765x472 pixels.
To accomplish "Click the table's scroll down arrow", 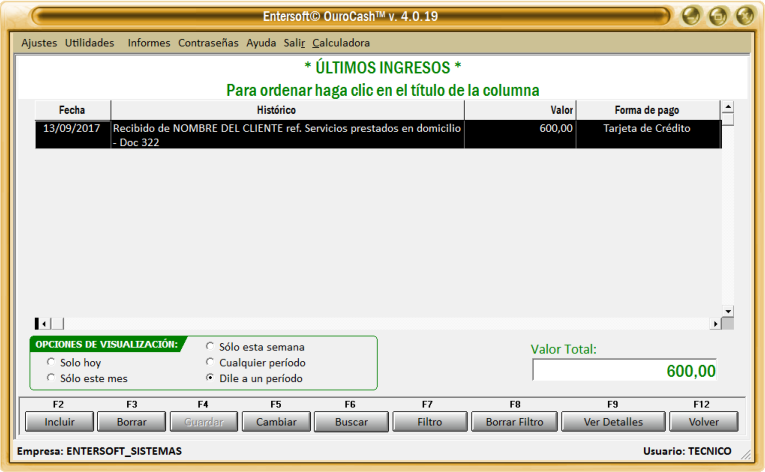I will coord(728,311).
